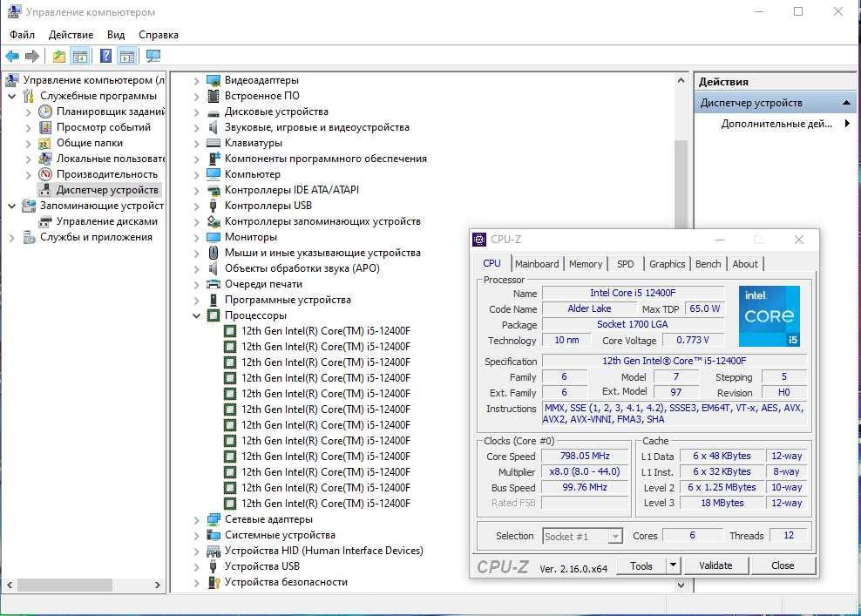This screenshot has width=861, height=616.
Task: Collapse the Запоминающие устройства tree node
Action: (11, 206)
